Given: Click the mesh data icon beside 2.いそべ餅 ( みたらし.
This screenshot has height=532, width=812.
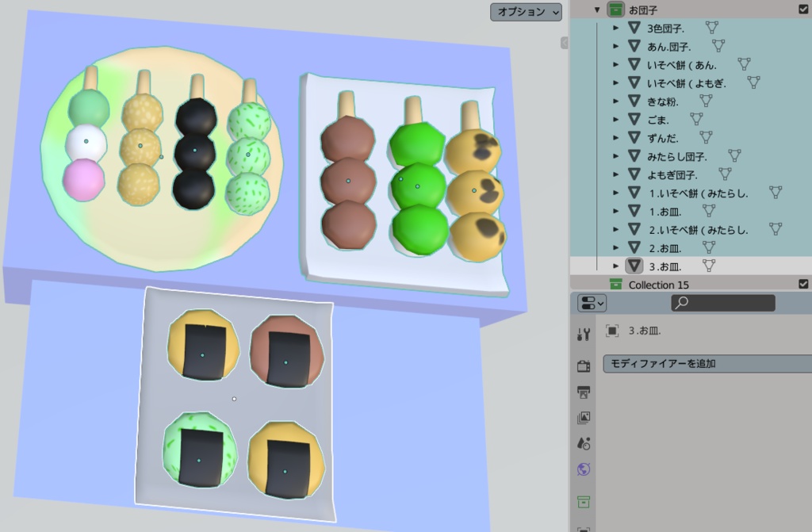Looking at the screenshot, I should pyautogui.click(x=776, y=229).
